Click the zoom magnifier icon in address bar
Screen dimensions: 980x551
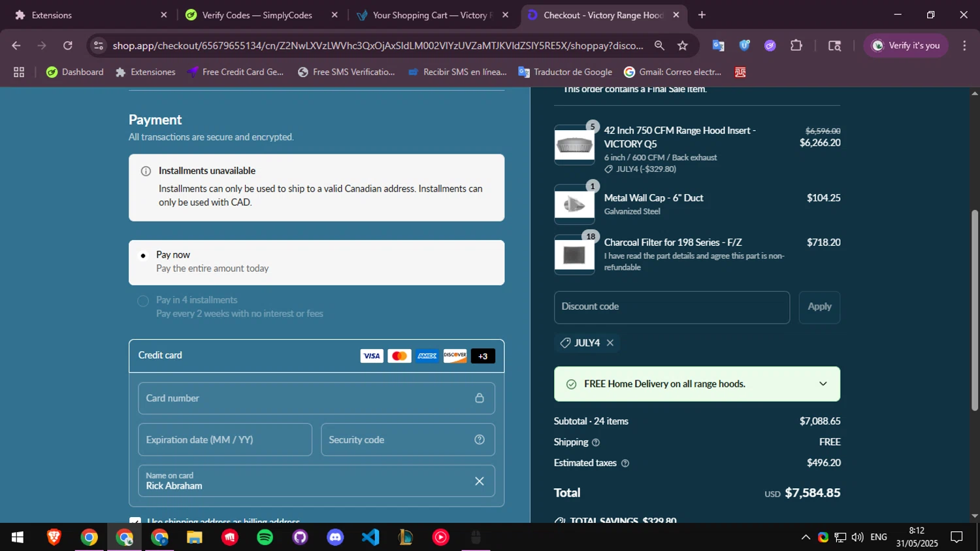[x=659, y=46]
